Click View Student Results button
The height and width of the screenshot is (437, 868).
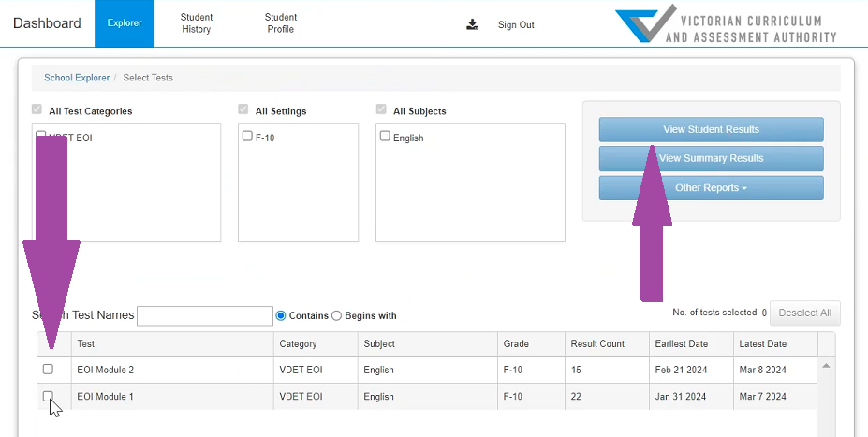tap(711, 129)
